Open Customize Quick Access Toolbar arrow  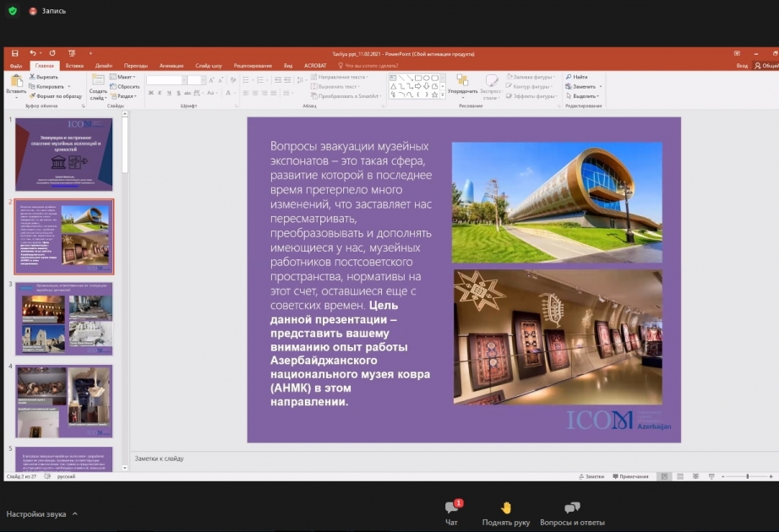point(90,53)
